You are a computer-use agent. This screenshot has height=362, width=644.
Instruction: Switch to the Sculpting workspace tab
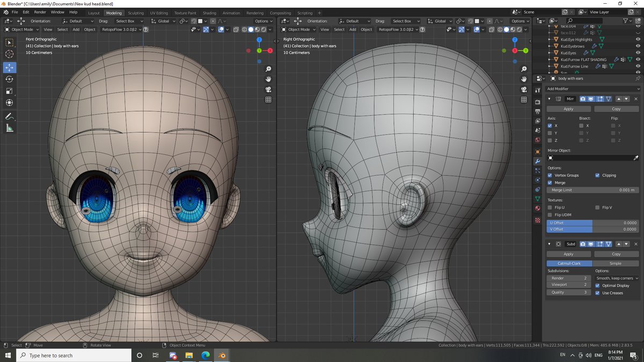coord(135,13)
